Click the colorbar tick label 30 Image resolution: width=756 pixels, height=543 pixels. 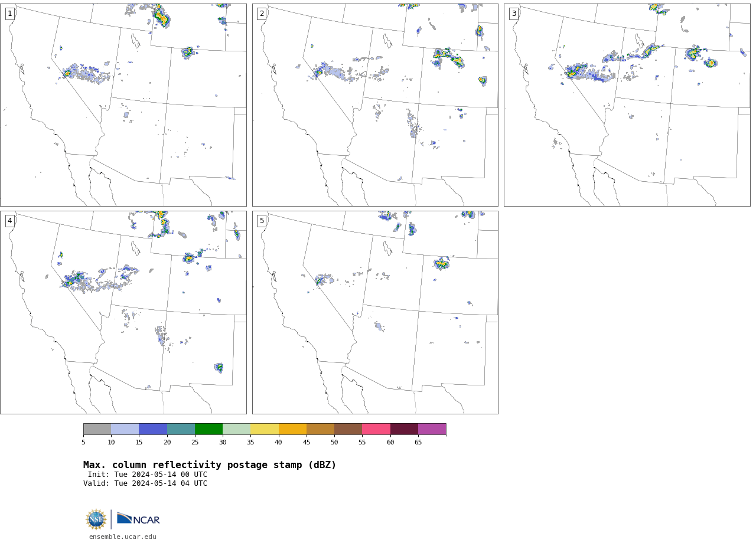[x=223, y=442]
